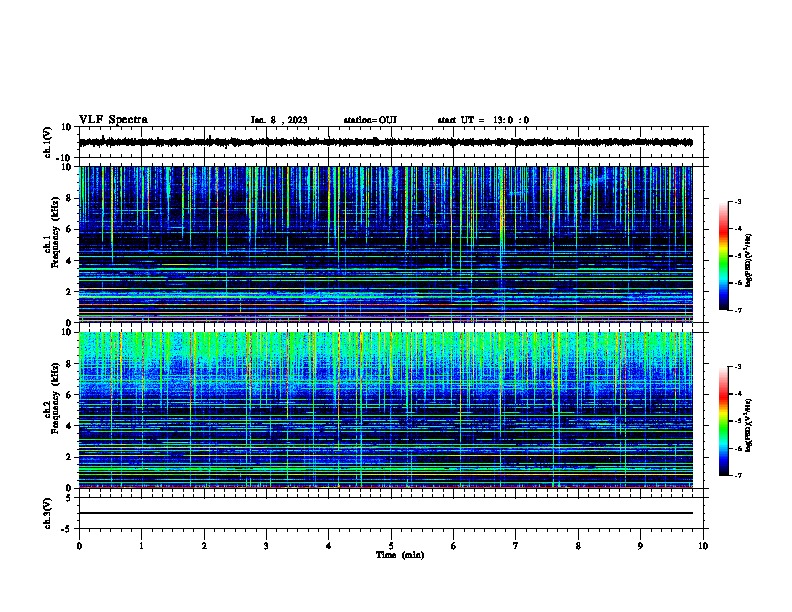
Task: Click the ch.1 spectrogram panel
Action: 386,244
